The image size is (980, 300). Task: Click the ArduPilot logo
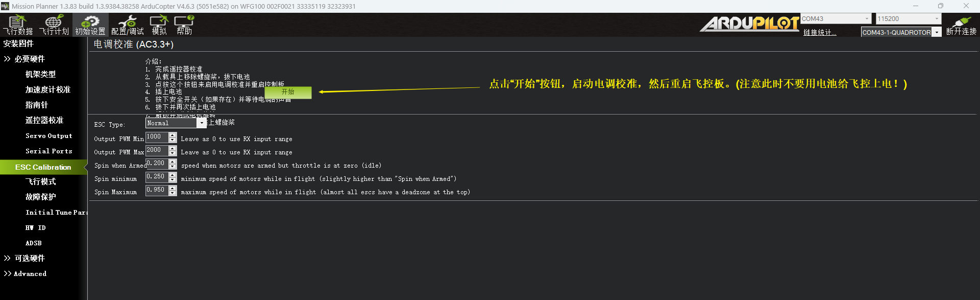pyautogui.click(x=749, y=24)
